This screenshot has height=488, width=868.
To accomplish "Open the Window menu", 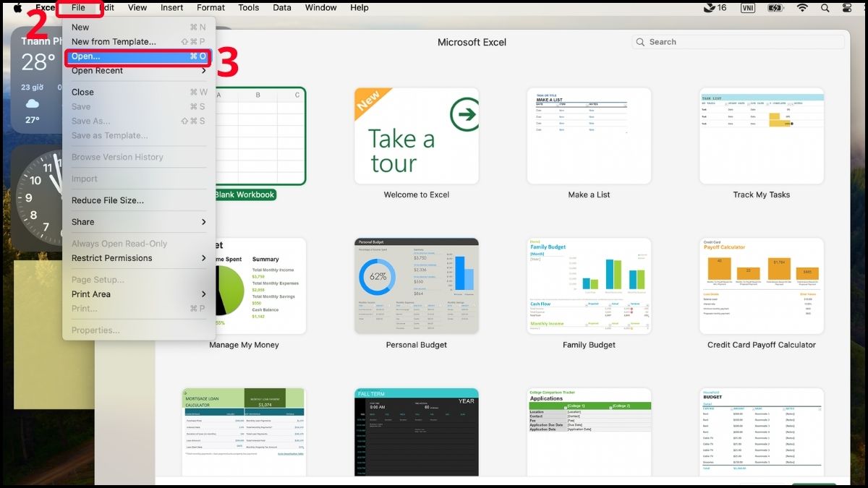I will [x=321, y=8].
